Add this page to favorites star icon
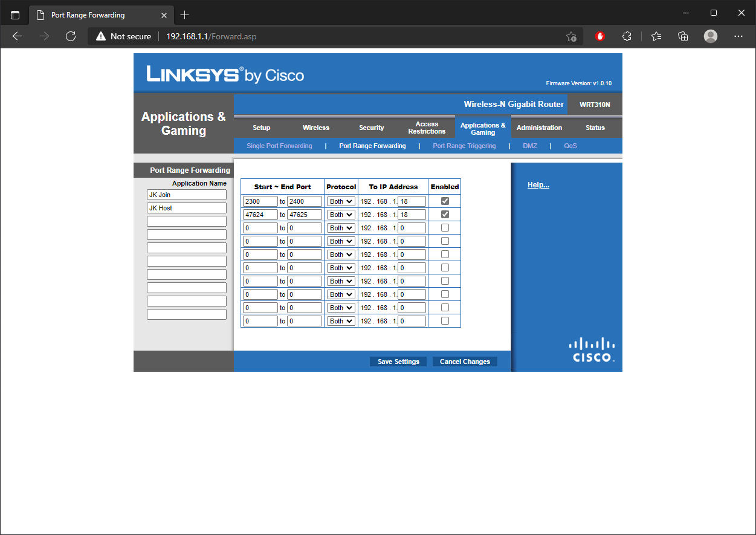This screenshot has height=535, width=756. [570, 37]
